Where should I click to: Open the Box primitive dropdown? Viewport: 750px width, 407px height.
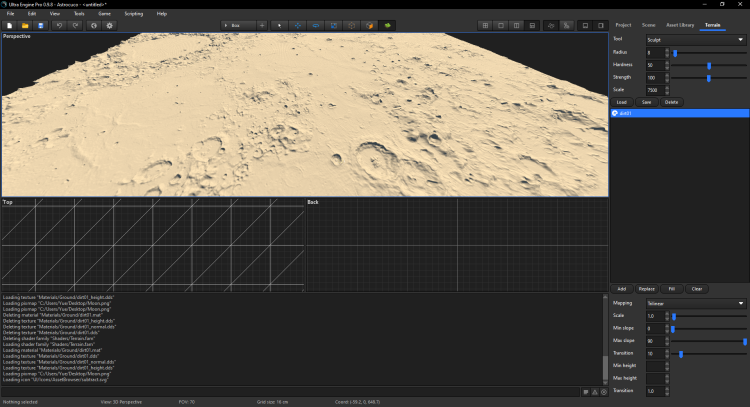click(237, 24)
